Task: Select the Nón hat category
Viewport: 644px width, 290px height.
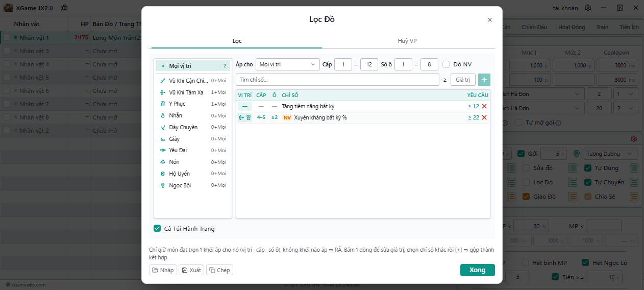Action: click(x=193, y=162)
